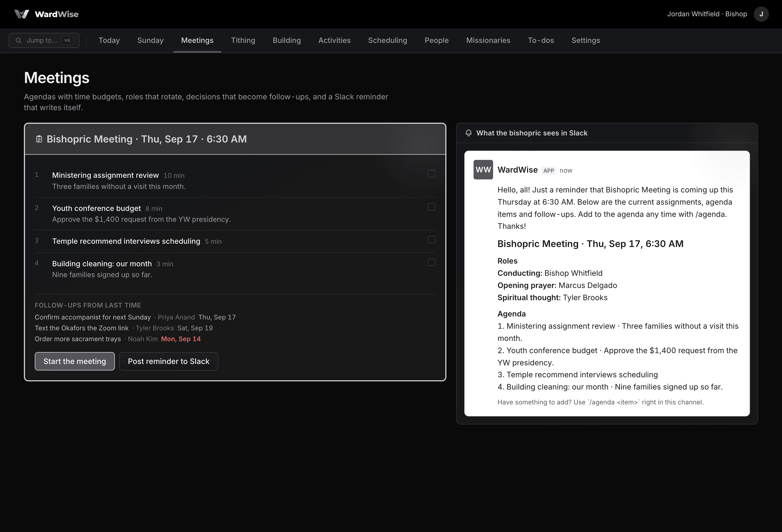The height and width of the screenshot is (532, 782).
Task: Click the bell icon in Slack panel header
Action: point(468,133)
